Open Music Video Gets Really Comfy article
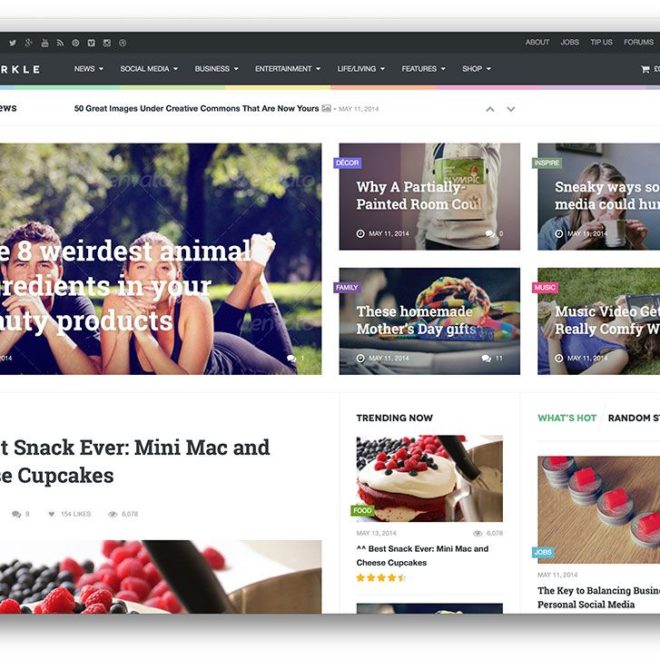The width and height of the screenshot is (660, 660). coord(607,320)
